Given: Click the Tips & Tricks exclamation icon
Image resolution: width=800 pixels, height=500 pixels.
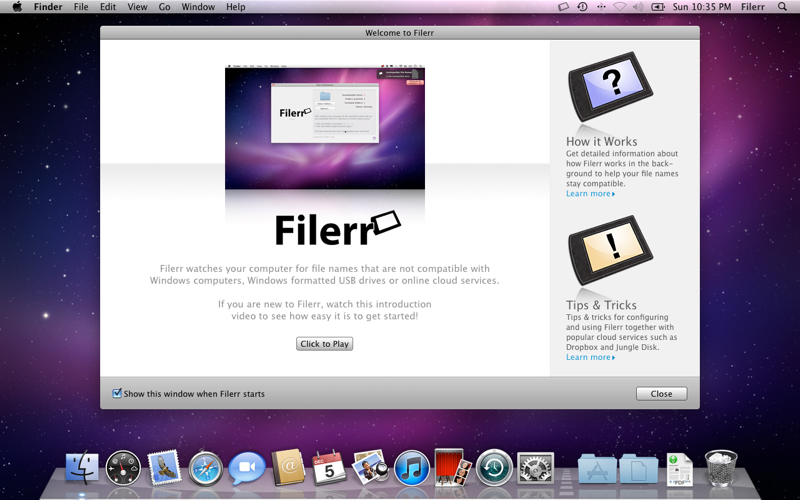Looking at the screenshot, I should point(610,249).
